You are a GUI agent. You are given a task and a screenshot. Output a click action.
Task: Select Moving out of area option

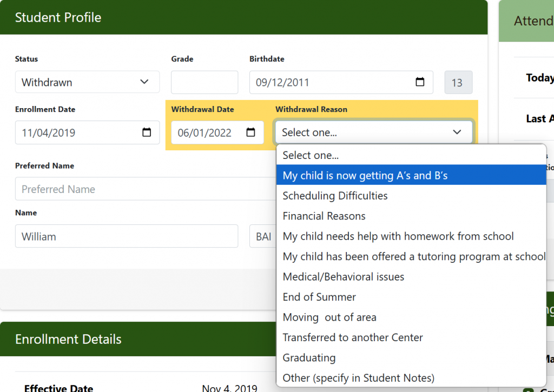click(x=329, y=317)
